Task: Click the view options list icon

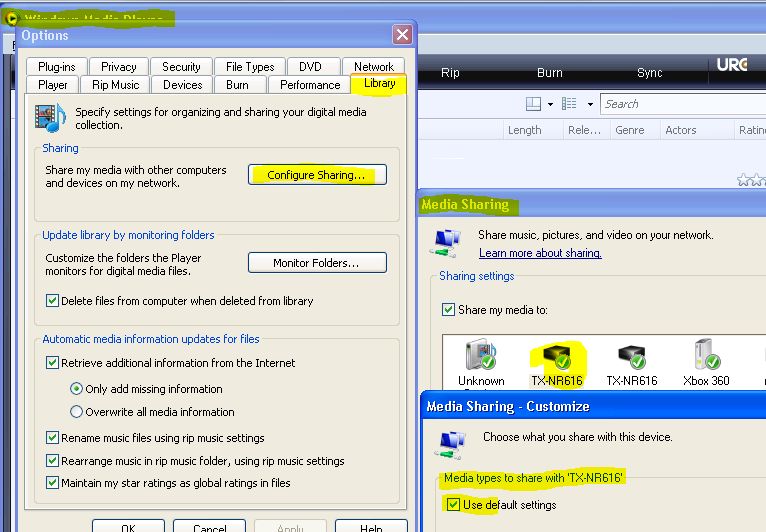Action: pyautogui.click(x=569, y=104)
